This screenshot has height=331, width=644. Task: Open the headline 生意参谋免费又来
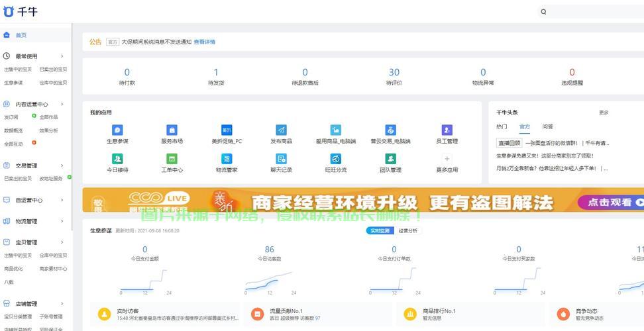[x=545, y=156]
